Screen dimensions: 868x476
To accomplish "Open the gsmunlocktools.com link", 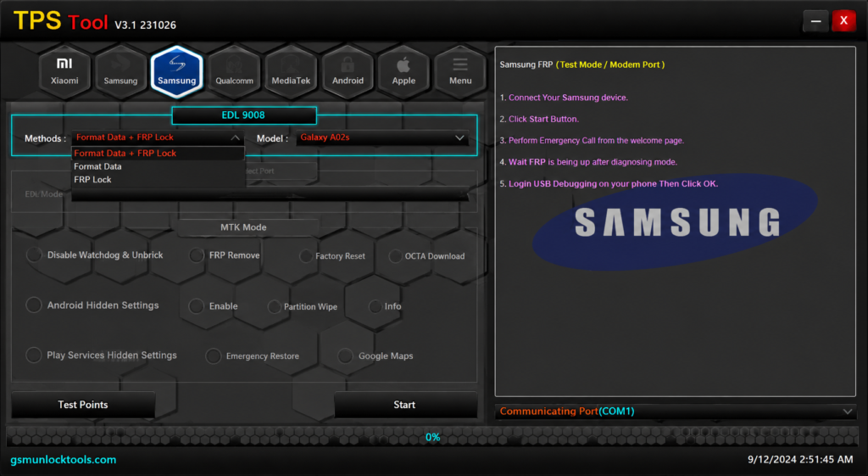I will pos(64,460).
